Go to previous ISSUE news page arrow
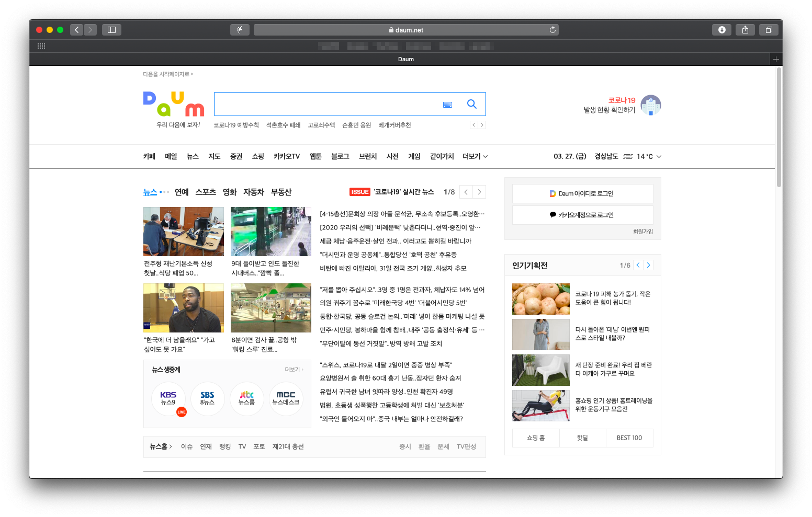Viewport: 812px width, 517px height. (466, 192)
